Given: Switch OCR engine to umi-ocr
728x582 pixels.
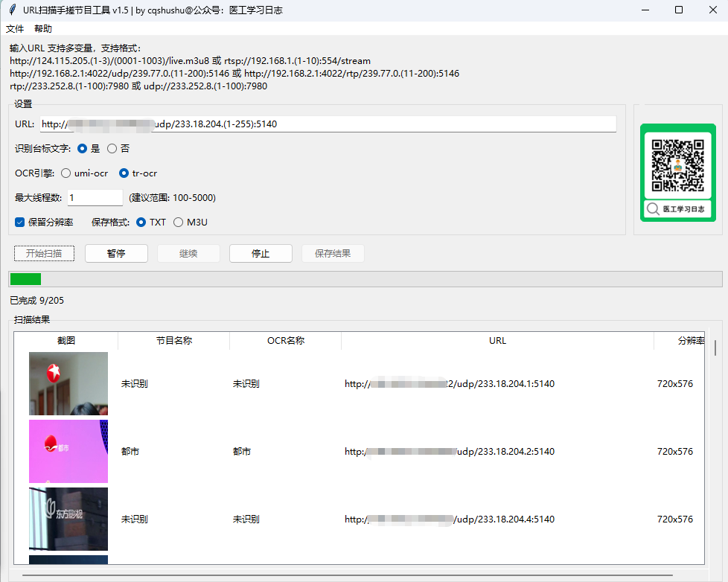Looking at the screenshot, I should [x=66, y=173].
